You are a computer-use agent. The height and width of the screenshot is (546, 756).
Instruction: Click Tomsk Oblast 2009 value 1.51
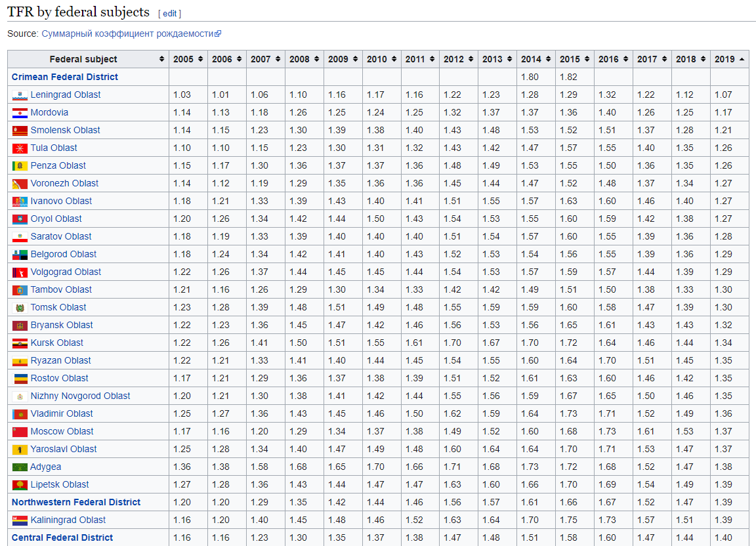point(337,307)
